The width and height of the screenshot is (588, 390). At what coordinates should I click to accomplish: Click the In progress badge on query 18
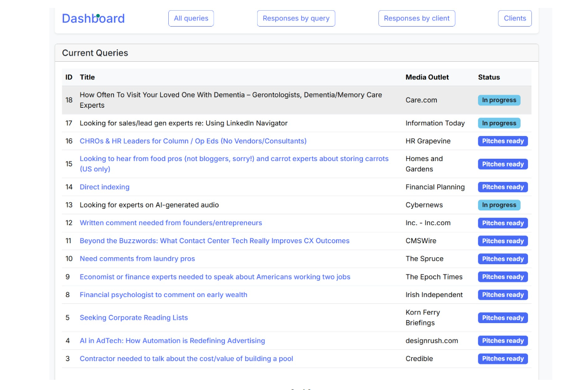tap(499, 100)
